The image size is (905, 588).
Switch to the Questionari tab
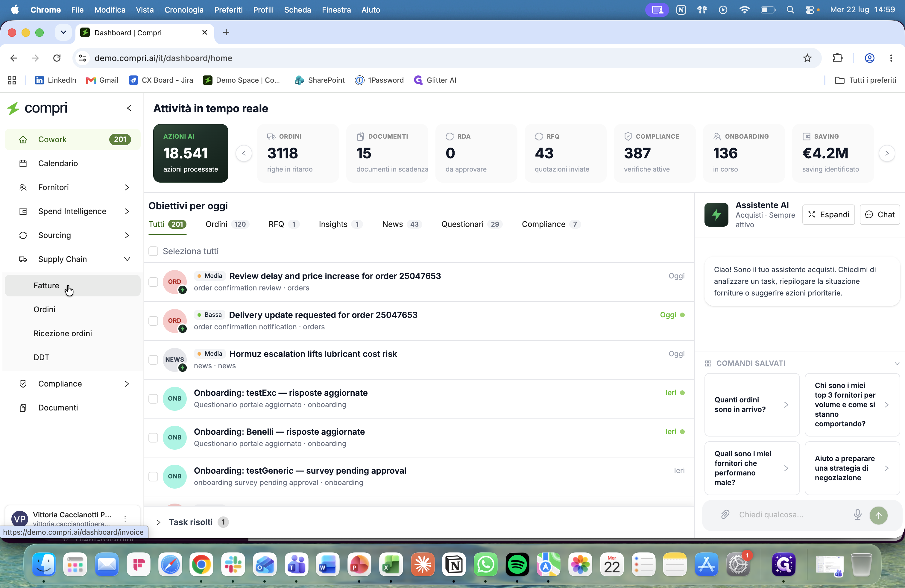coord(472,225)
